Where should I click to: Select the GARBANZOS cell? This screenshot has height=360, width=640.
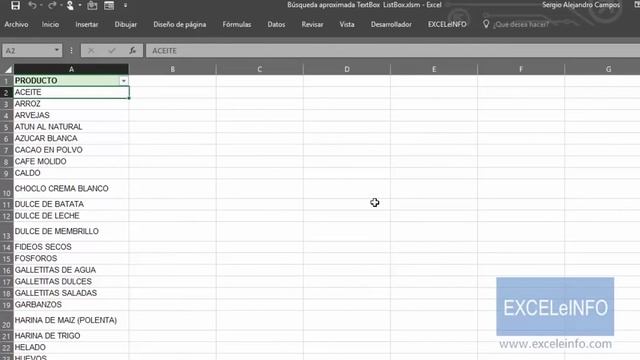pyautogui.click(x=71, y=304)
